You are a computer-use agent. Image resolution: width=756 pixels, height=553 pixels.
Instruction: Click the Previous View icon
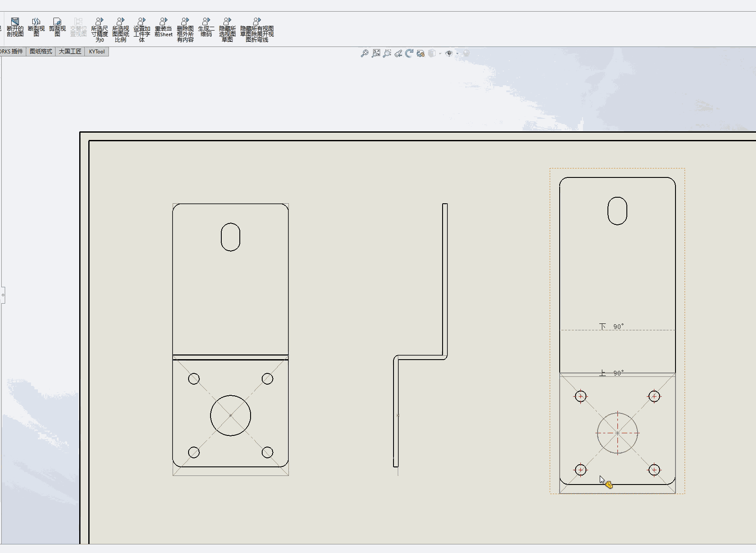click(398, 53)
